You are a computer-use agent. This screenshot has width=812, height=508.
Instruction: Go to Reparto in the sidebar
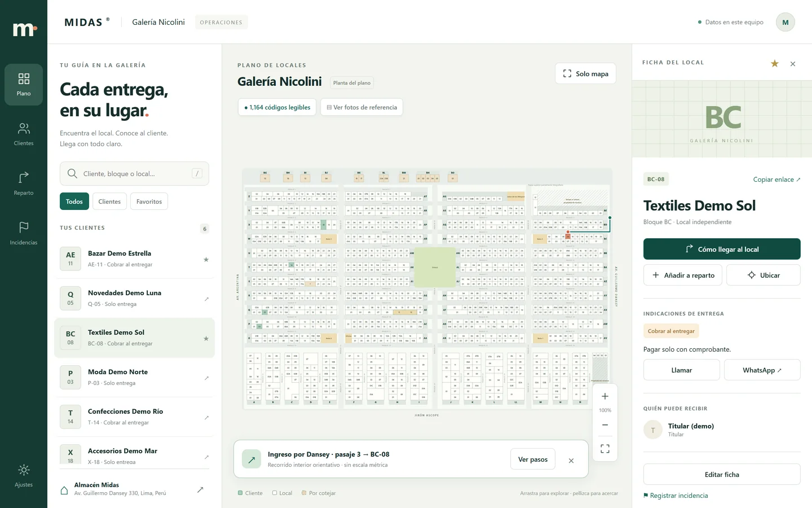24,184
